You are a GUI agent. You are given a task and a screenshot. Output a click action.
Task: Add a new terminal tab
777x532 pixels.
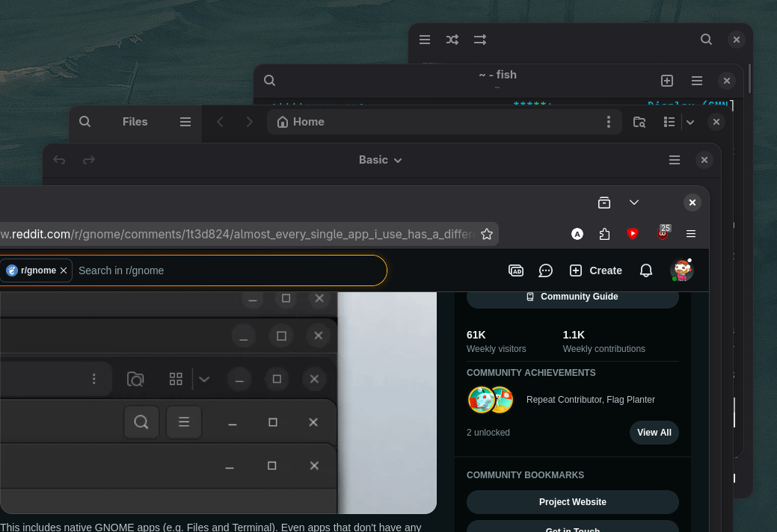(x=667, y=81)
